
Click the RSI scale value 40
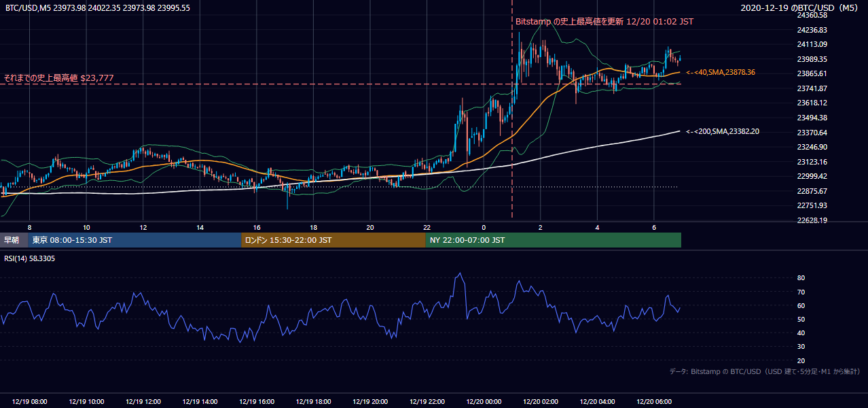[x=801, y=333]
